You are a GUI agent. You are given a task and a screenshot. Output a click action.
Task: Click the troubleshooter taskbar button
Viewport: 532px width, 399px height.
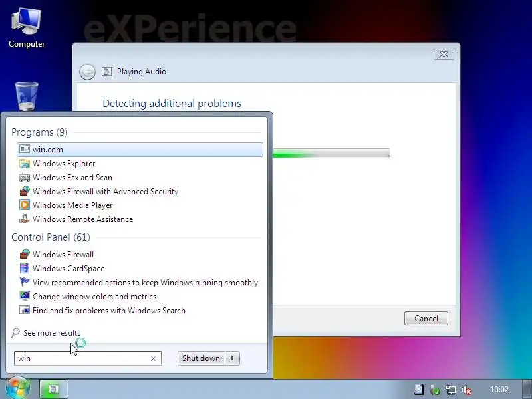point(54,389)
